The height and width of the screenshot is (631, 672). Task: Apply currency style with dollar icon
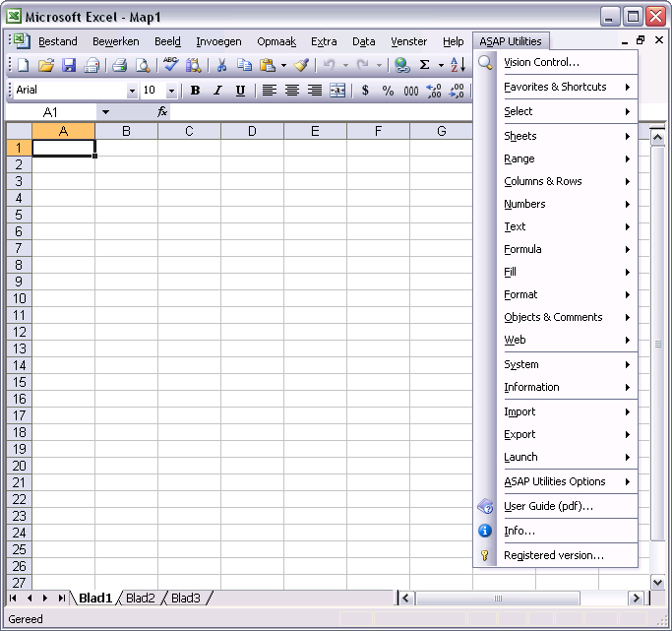tap(365, 90)
